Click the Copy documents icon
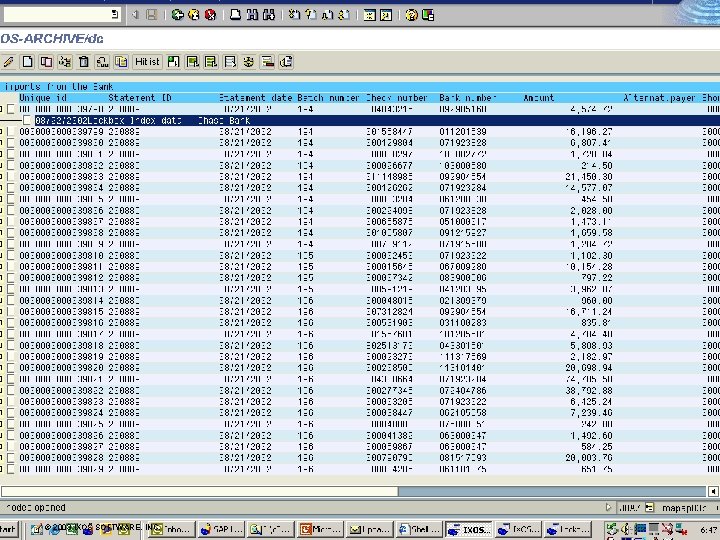Screen dimensions: 720x540 (x=46, y=62)
